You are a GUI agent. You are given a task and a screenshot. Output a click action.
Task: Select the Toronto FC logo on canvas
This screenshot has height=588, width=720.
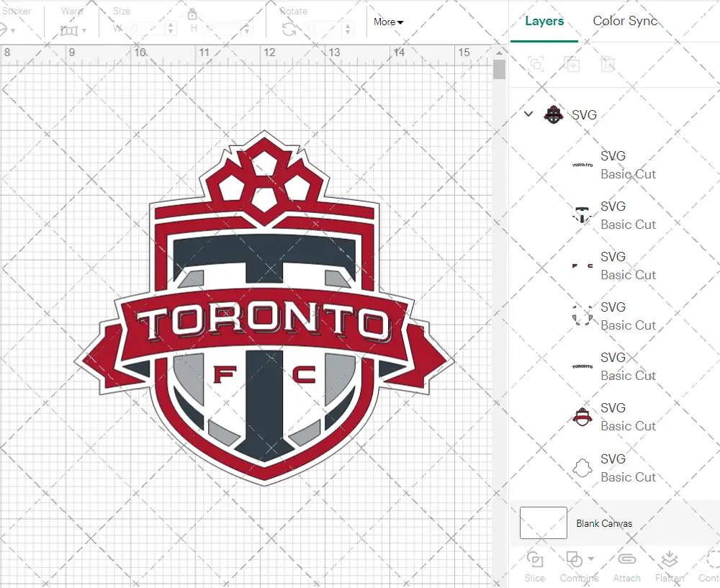pos(264,309)
